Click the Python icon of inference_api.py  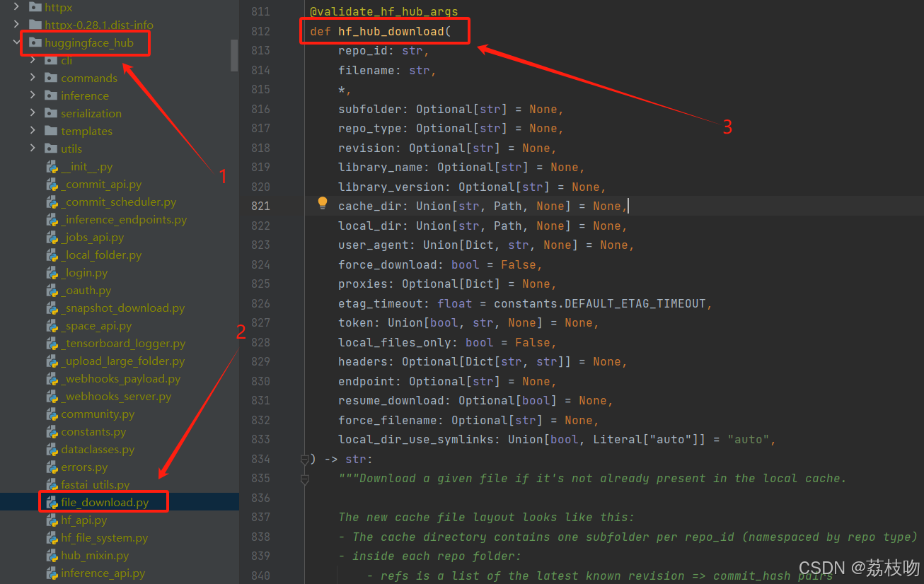click(x=52, y=573)
